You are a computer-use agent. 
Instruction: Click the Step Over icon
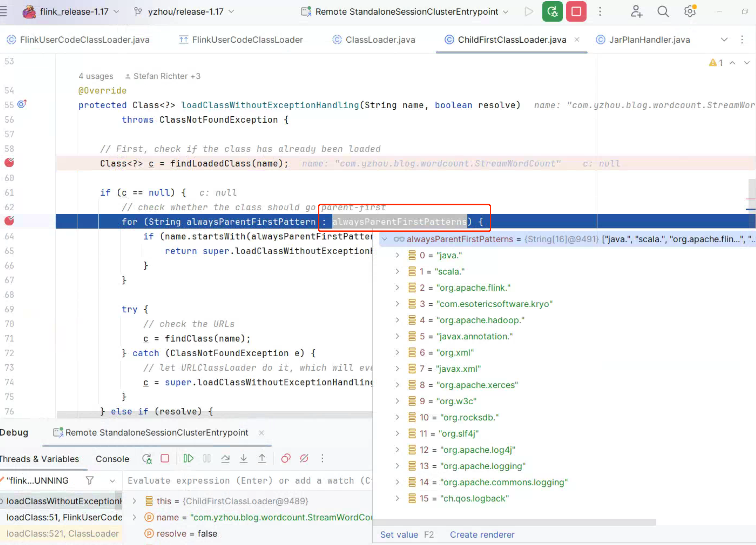pyautogui.click(x=225, y=459)
